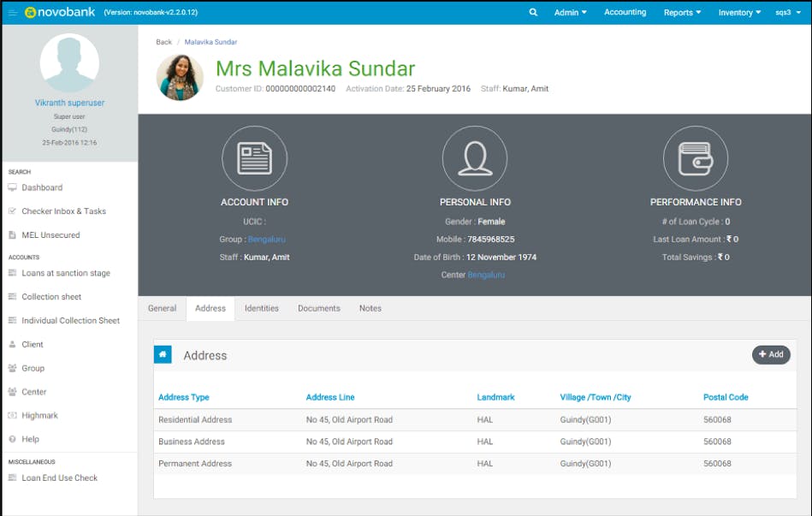
Task: Expand the Inventory dropdown menu
Action: point(739,13)
